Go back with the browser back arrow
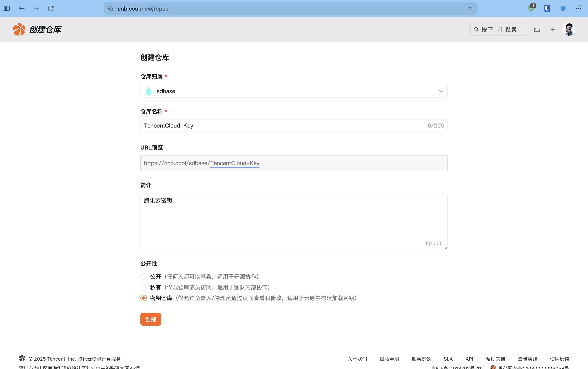The image size is (588, 369). pos(22,9)
